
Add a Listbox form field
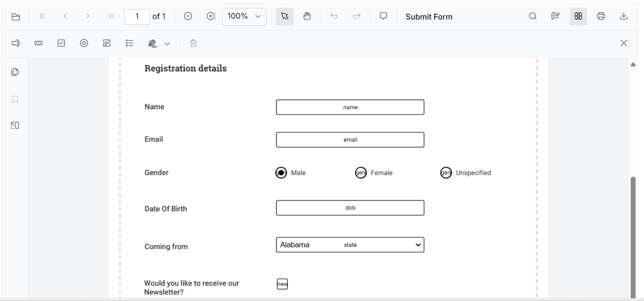[x=130, y=43]
